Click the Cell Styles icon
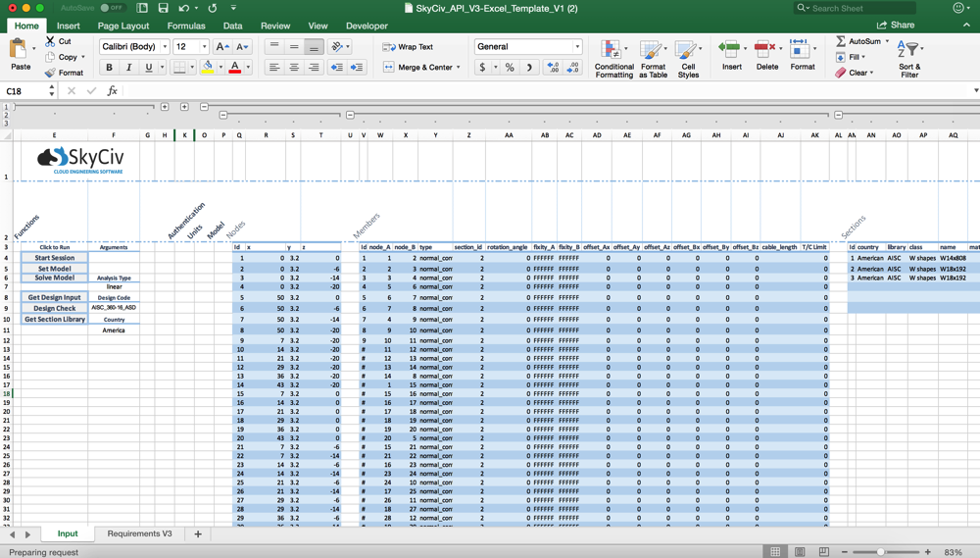Screen dimensions: 980x558 click(688, 51)
